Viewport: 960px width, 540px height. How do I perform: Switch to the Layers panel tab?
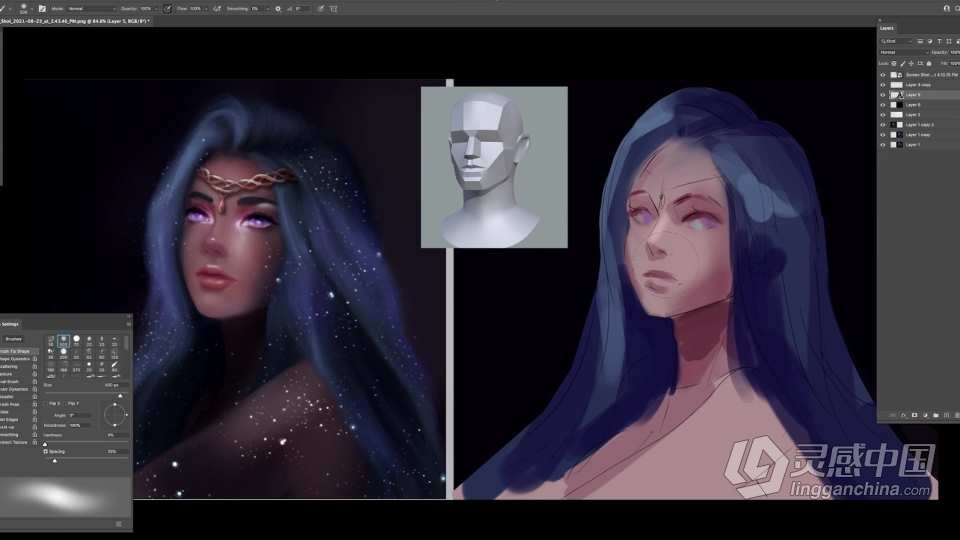point(887,28)
